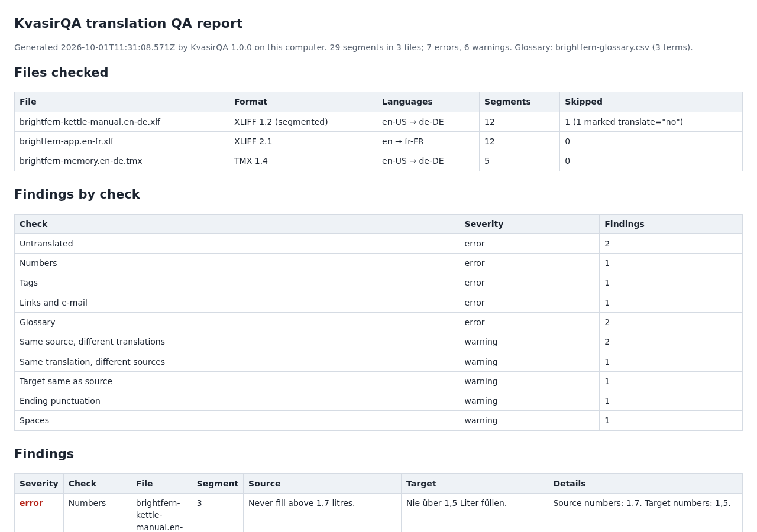Click the Target column header in Findings table
This screenshot has height=532, width=757.
[475, 484]
